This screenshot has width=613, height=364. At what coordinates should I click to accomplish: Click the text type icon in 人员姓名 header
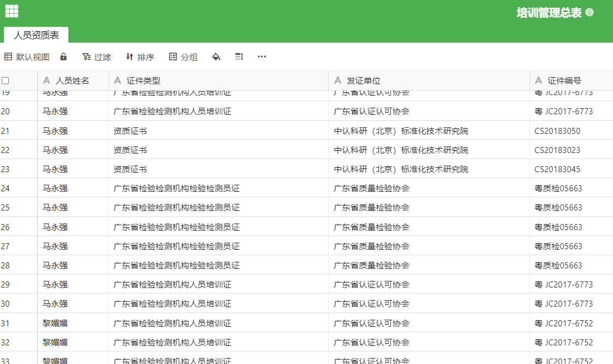(46, 80)
